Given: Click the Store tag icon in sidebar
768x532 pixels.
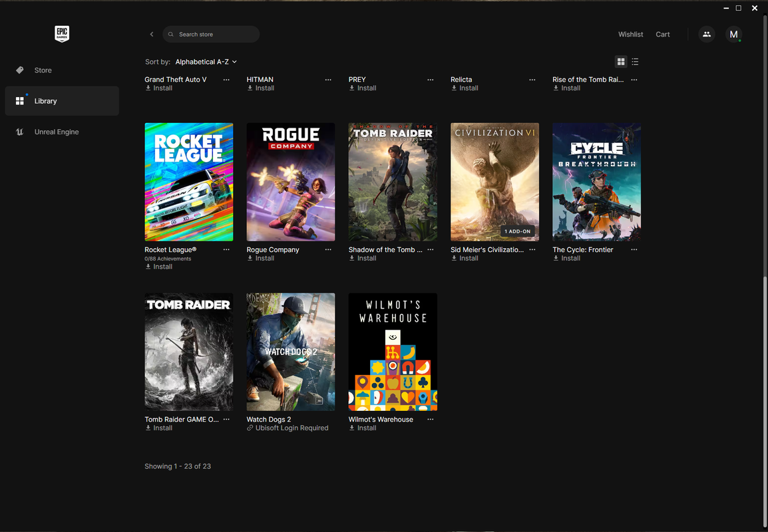Looking at the screenshot, I should point(19,70).
